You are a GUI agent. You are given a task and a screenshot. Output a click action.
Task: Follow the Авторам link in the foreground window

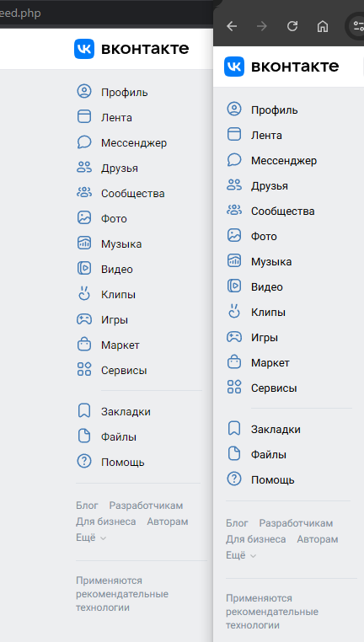pyautogui.click(x=318, y=539)
